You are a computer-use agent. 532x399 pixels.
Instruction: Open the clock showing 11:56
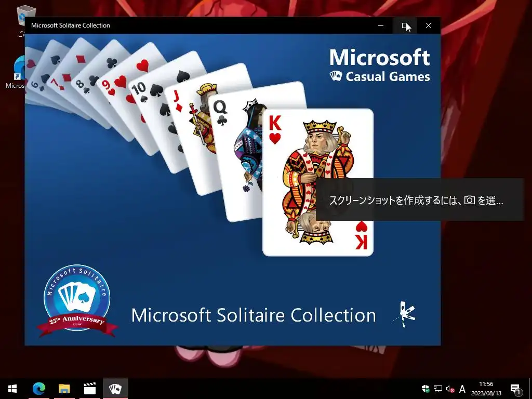[486, 389]
